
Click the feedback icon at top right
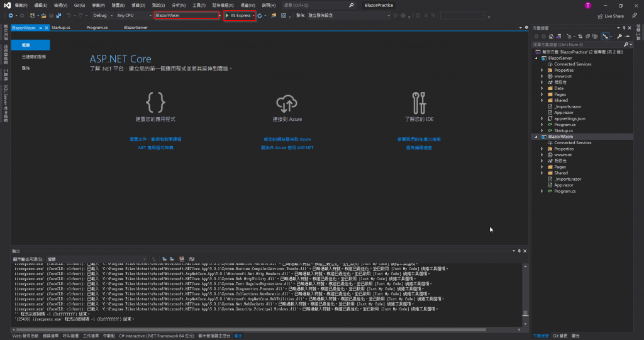pos(635,16)
